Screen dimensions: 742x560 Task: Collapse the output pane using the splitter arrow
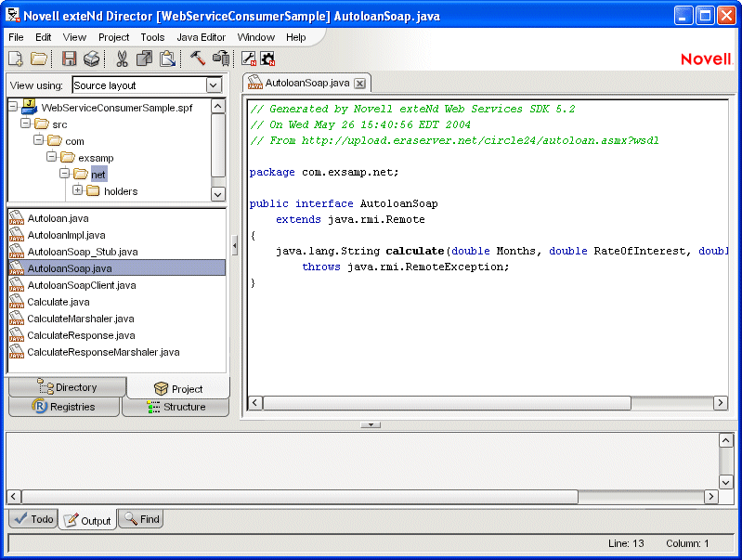371,424
